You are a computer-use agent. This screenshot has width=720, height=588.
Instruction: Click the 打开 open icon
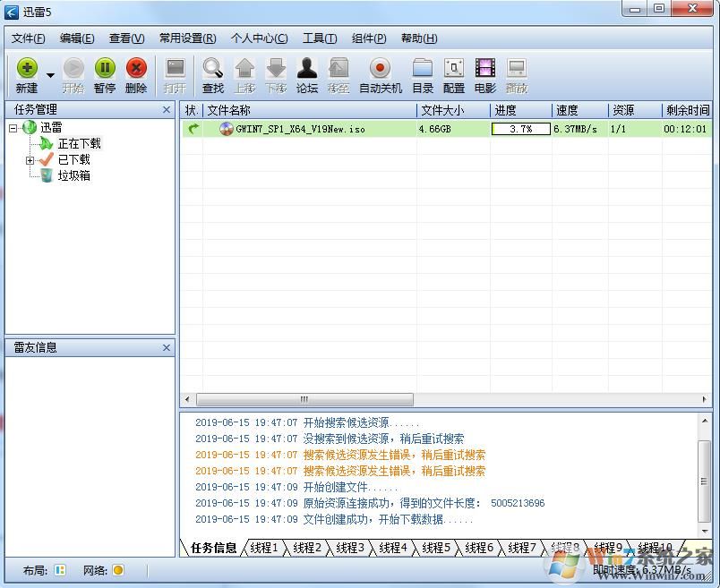tap(175, 75)
